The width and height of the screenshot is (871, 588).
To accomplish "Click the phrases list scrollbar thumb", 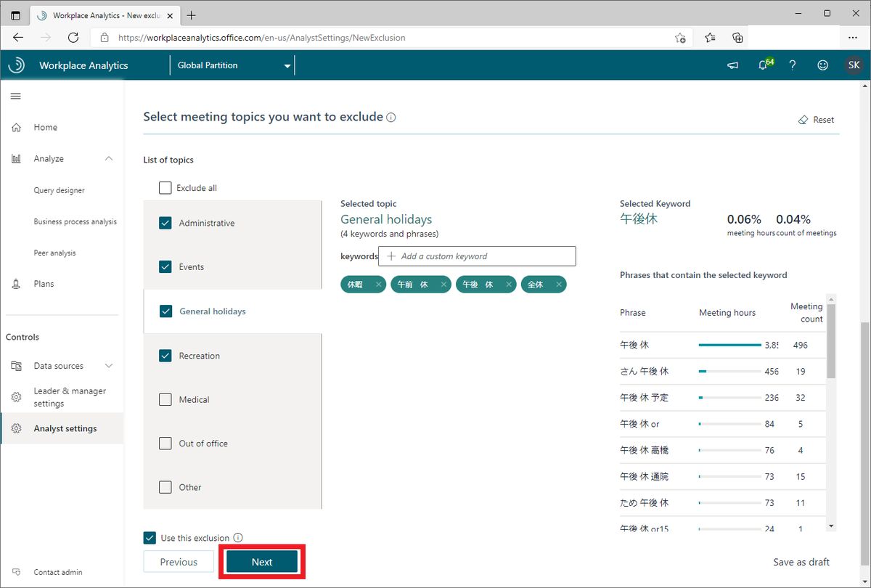I will tap(832, 340).
